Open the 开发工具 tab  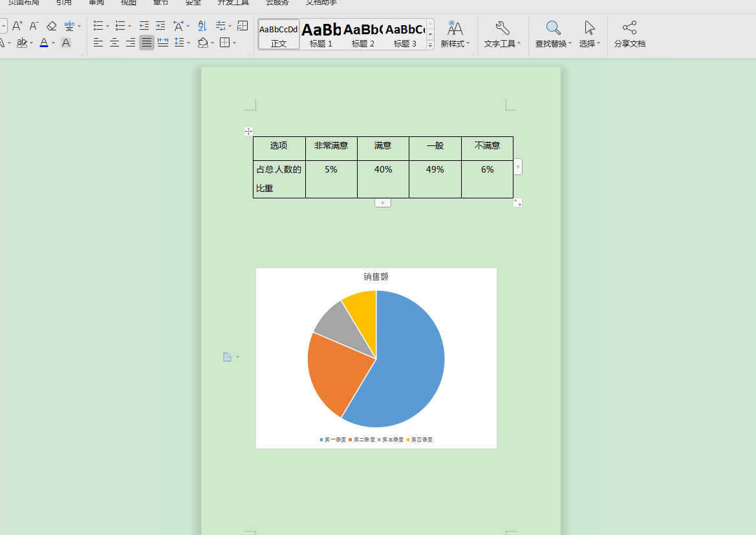click(233, 3)
